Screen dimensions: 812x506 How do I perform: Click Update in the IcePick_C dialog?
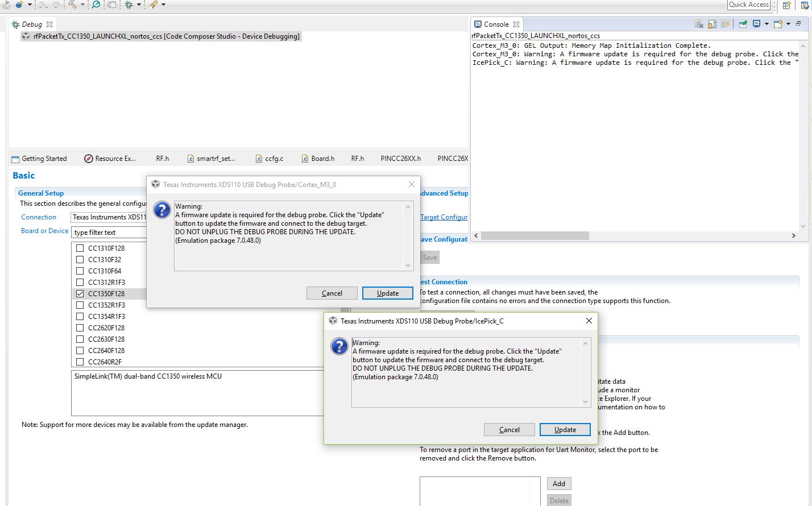(x=565, y=430)
